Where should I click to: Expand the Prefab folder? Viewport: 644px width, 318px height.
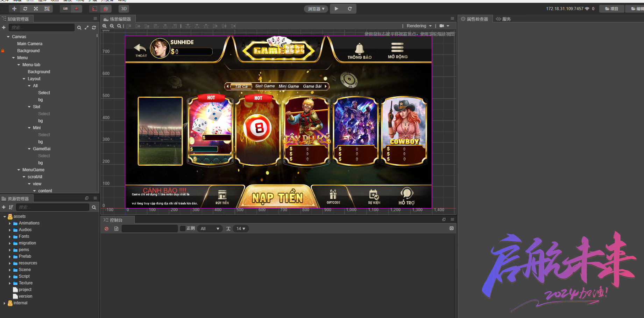pyautogui.click(x=10, y=256)
